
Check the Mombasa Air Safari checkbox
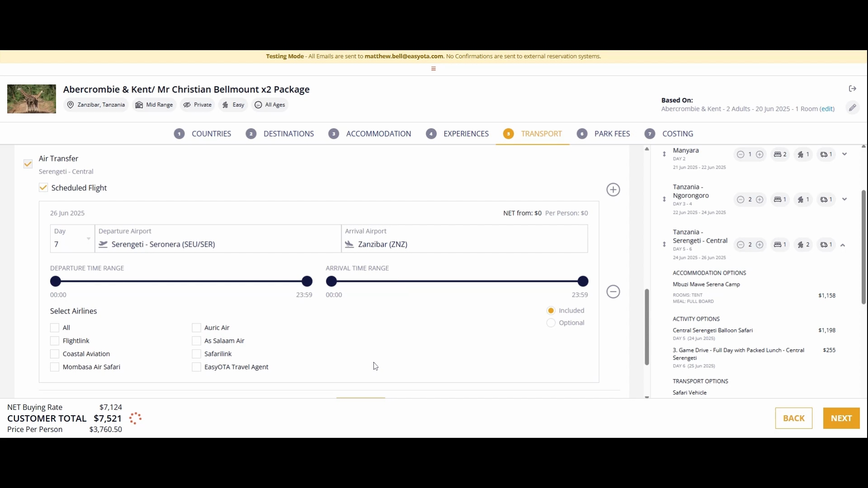pos(55,367)
